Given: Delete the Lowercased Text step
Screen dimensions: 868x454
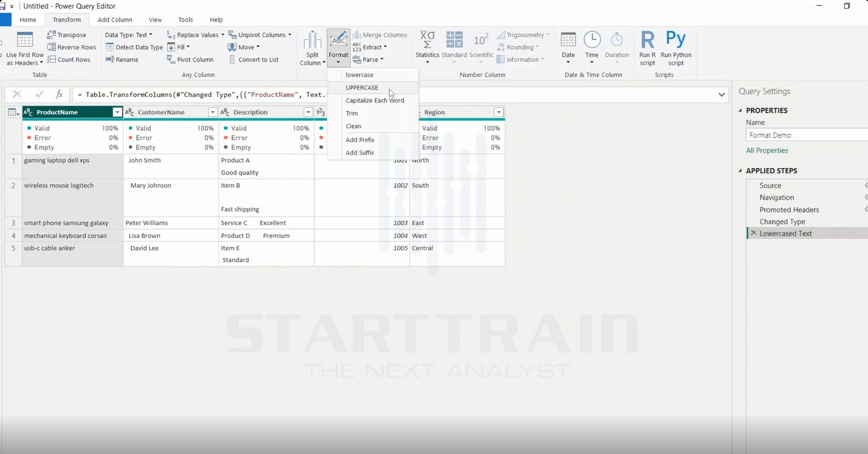Looking at the screenshot, I should (753, 234).
